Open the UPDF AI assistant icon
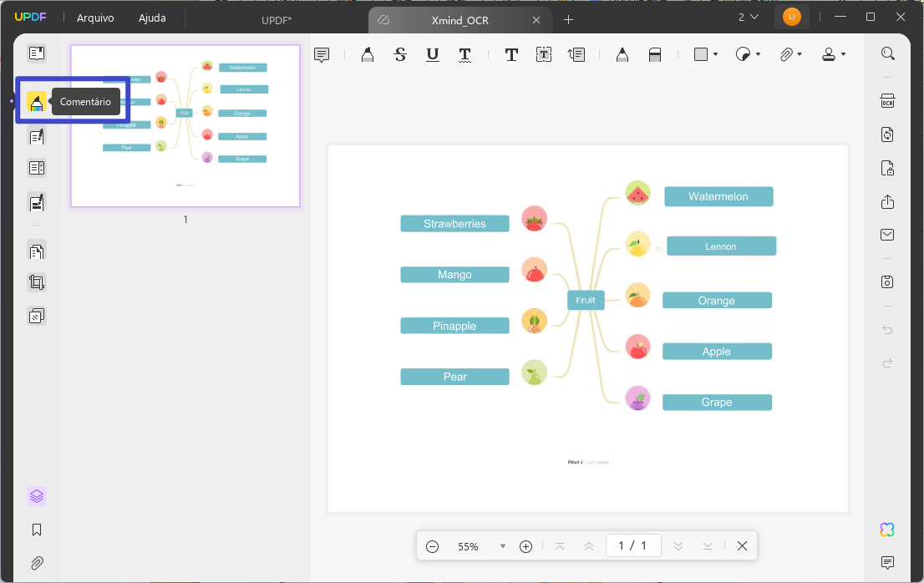Image resolution: width=924 pixels, height=583 pixels. click(x=887, y=530)
